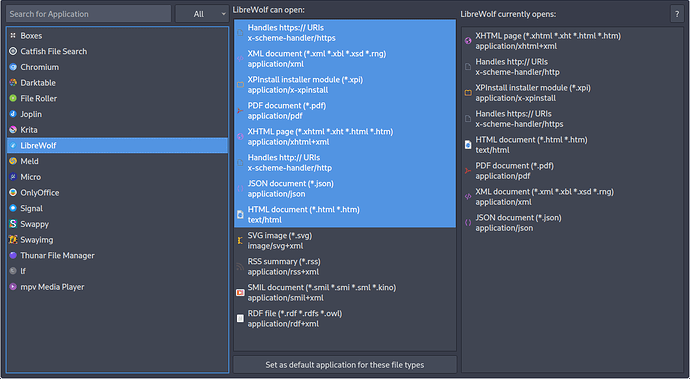Select XHTML page in 'can open' list
Screen dimensions: 690x379
(x=345, y=136)
